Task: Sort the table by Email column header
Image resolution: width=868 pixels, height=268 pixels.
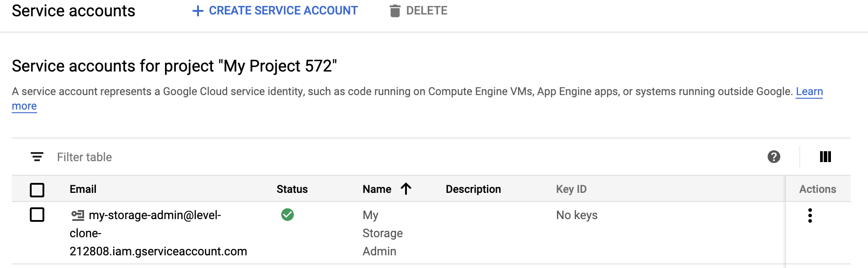Action: point(83,189)
